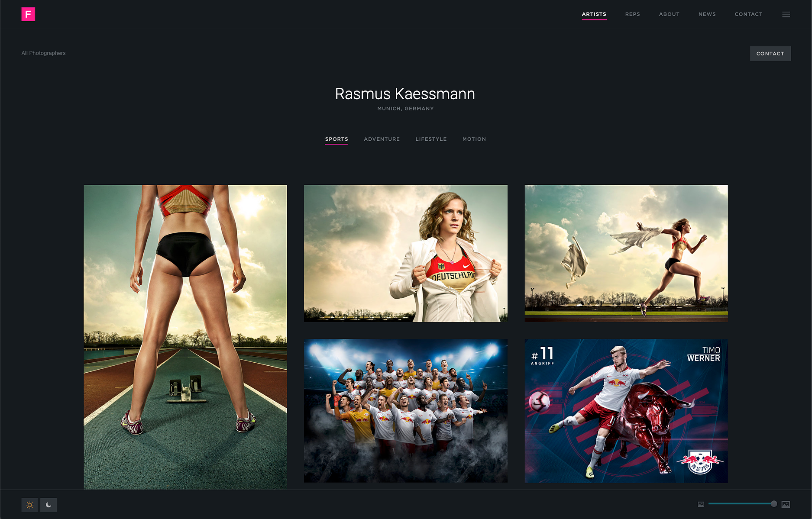Open the hamburger menu icon

(x=786, y=14)
